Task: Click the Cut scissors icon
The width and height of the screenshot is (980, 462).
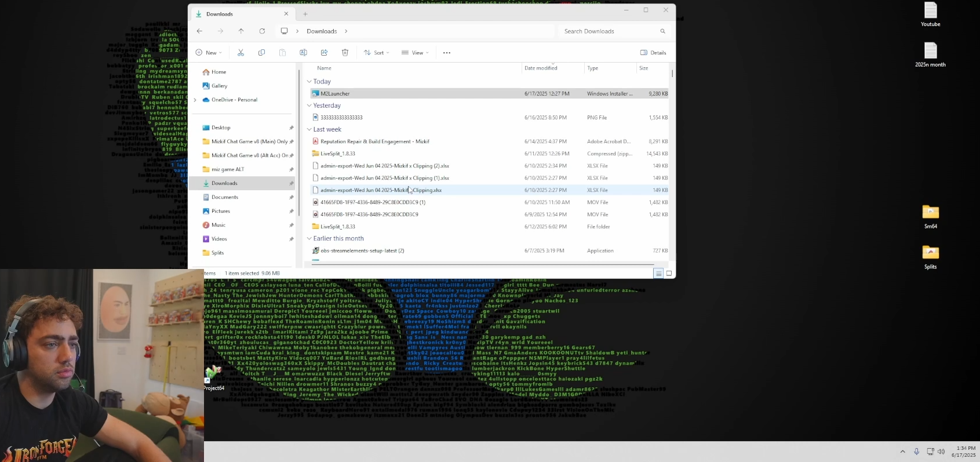Action: (x=241, y=53)
